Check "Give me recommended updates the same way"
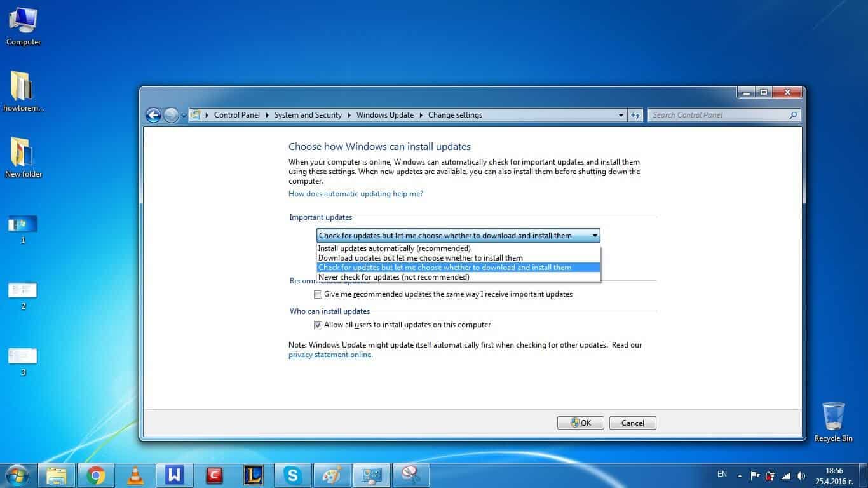 (318, 294)
